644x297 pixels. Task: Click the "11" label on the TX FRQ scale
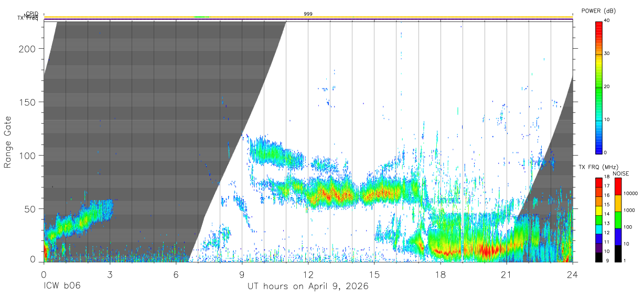pyautogui.click(x=607, y=243)
